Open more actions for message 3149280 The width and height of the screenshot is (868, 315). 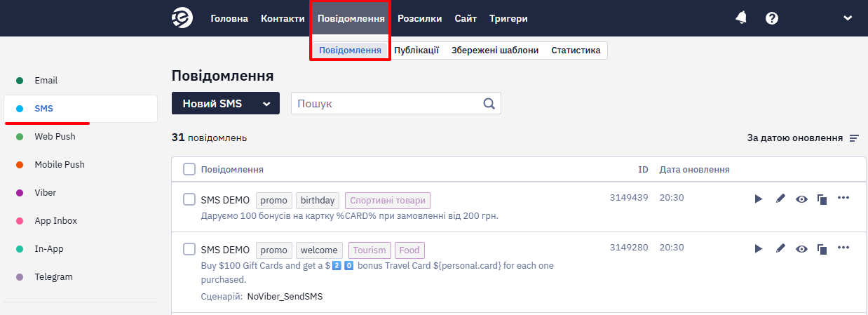coord(843,247)
